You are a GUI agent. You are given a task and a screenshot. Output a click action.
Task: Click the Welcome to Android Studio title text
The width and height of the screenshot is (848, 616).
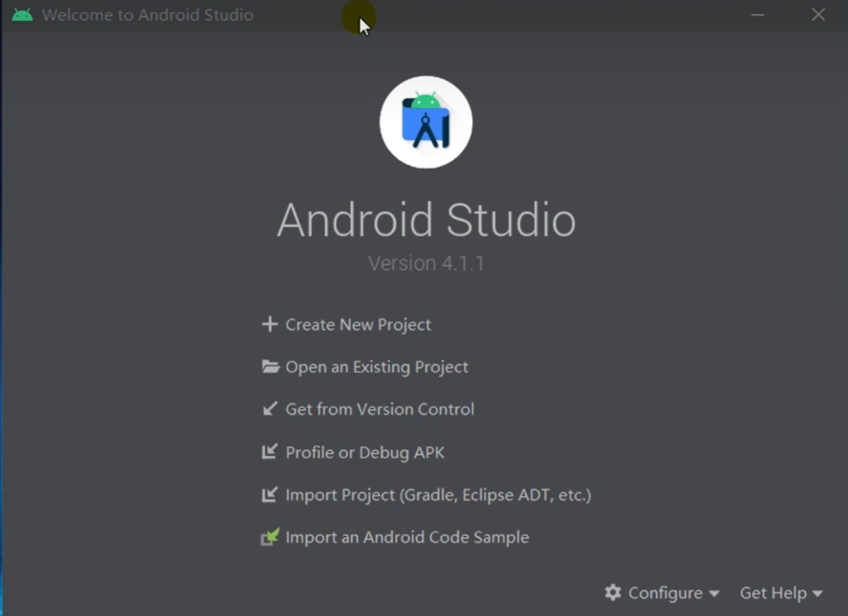[147, 14]
